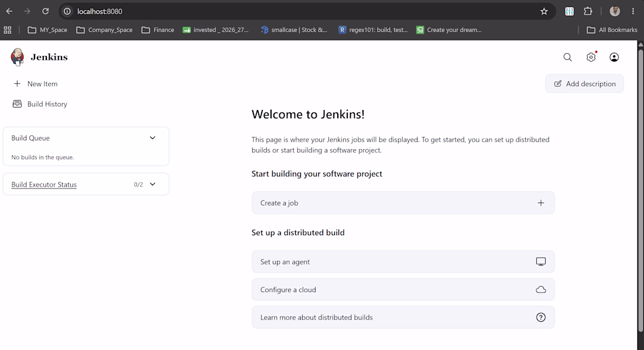
Task: Click the browser forward arrow
Action: [27, 11]
